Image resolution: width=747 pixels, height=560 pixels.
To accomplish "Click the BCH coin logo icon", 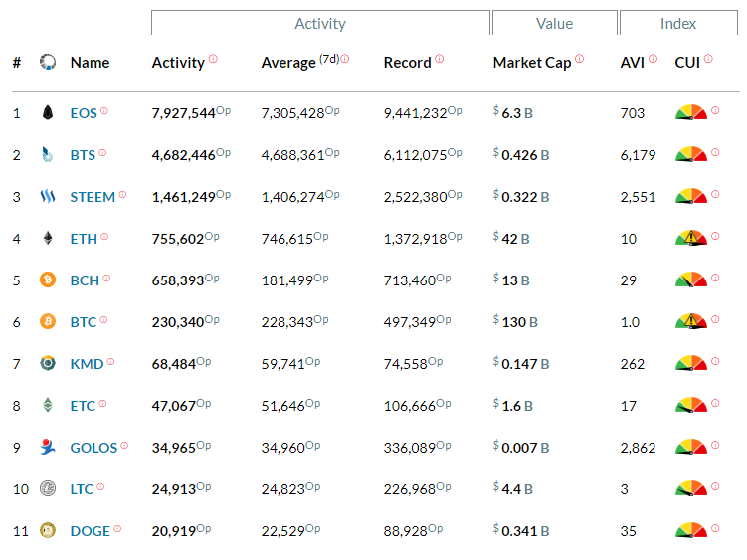I will click(x=48, y=280).
